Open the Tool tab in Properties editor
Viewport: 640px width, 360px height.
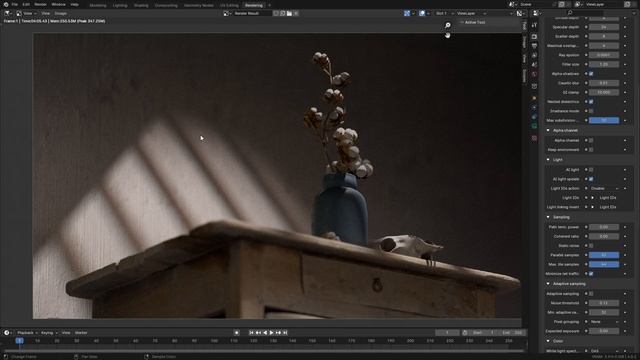534,25
